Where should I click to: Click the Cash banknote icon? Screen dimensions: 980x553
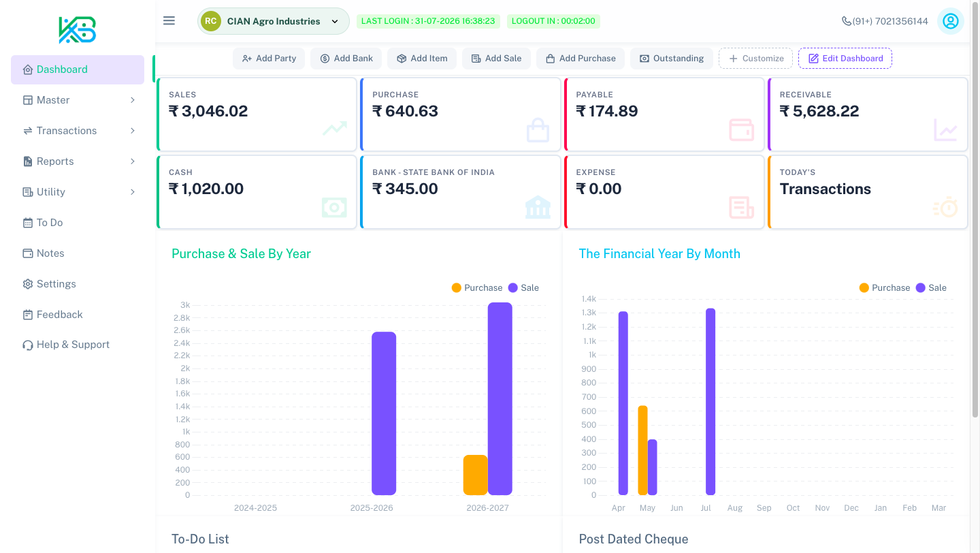coord(334,207)
